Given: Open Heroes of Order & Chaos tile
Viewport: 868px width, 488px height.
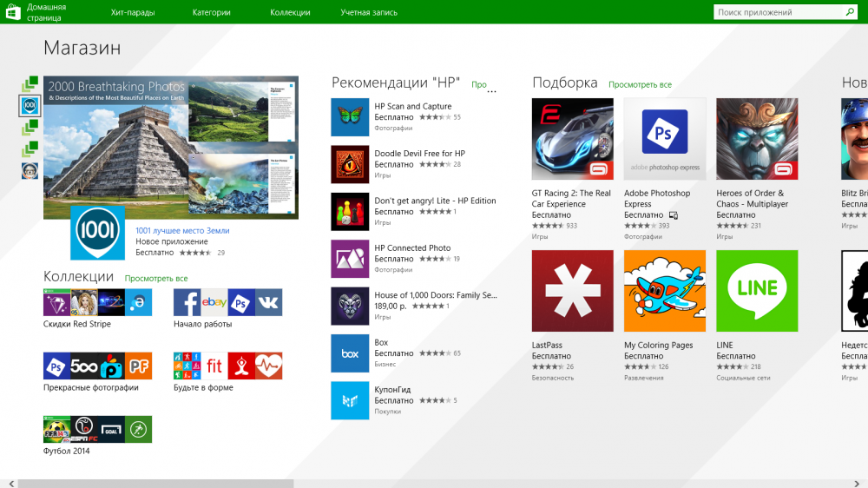Looking at the screenshot, I should (x=757, y=139).
